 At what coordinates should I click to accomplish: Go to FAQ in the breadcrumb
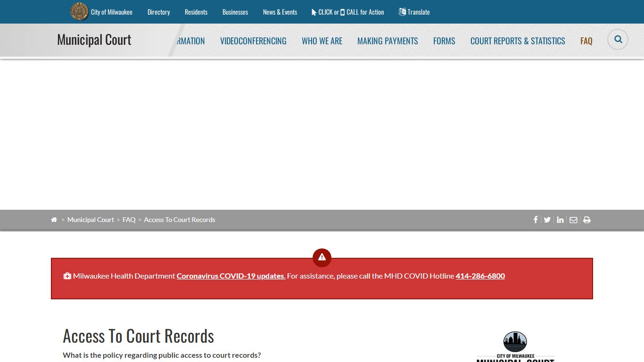pyautogui.click(x=129, y=220)
